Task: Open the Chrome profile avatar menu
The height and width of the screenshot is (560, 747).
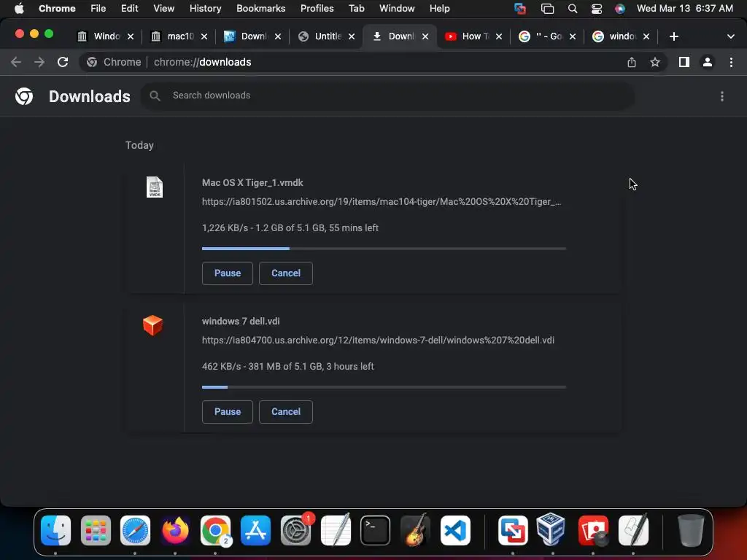Action: tap(708, 62)
